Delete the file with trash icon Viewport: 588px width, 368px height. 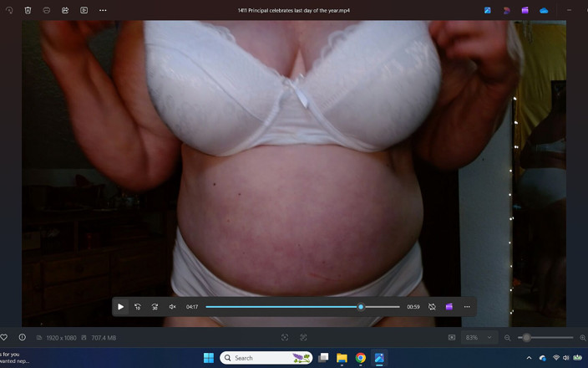tap(28, 11)
